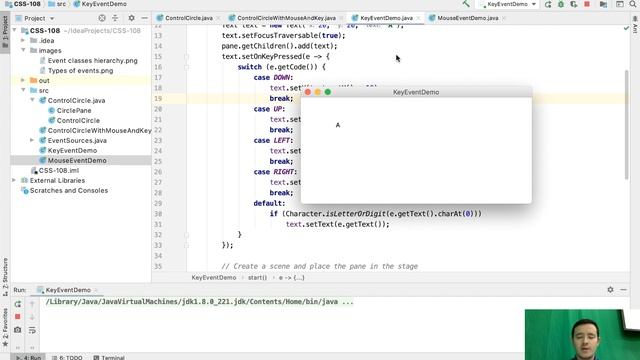Open the 4: Run bottom tool tab
This screenshot has width=640, height=360.
[x=29, y=357]
